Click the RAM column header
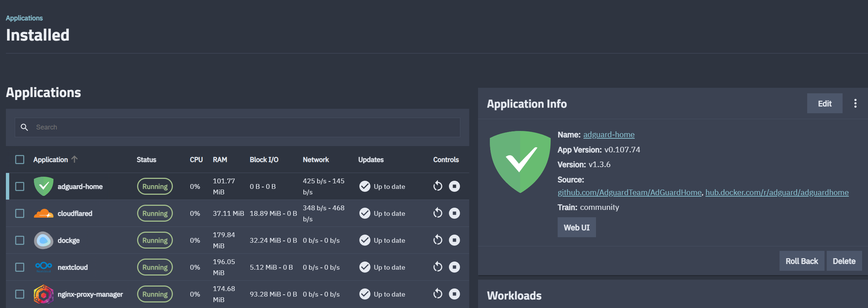The height and width of the screenshot is (308, 868). pos(220,160)
